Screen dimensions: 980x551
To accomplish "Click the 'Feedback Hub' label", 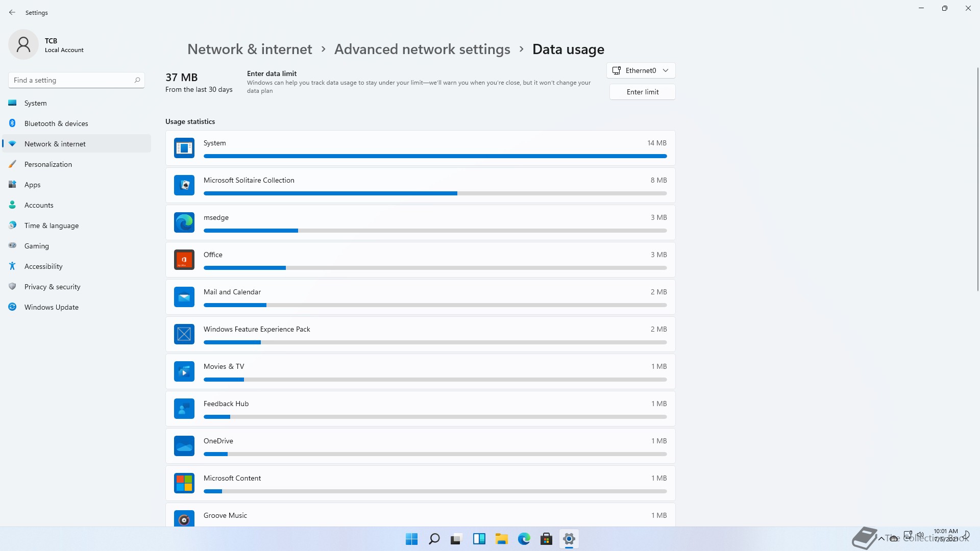I will 226,404.
